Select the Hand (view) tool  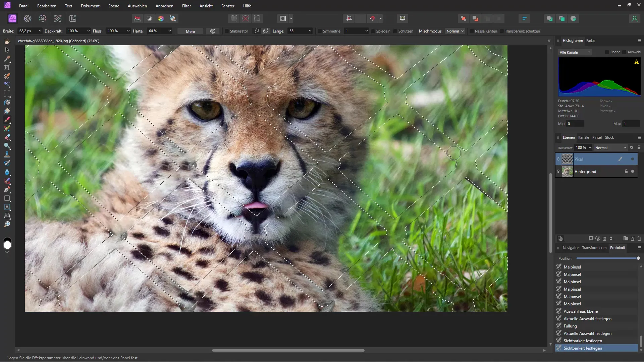coord(7,41)
